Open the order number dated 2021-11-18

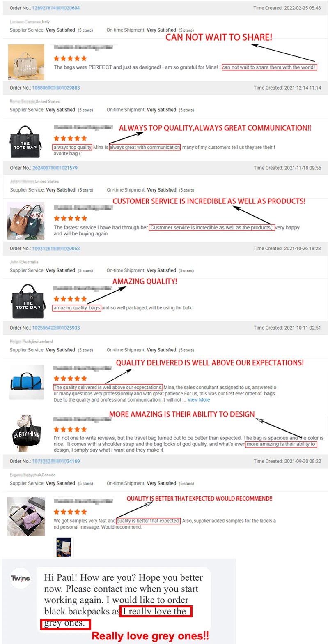pos(55,168)
